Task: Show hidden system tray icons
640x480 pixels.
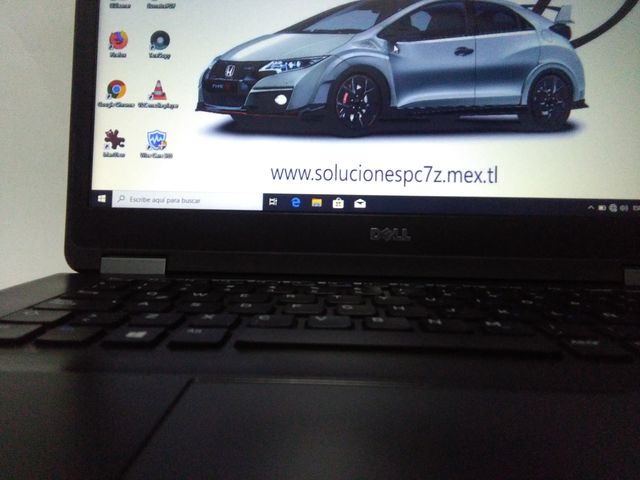Action: [x=591, y=208]
